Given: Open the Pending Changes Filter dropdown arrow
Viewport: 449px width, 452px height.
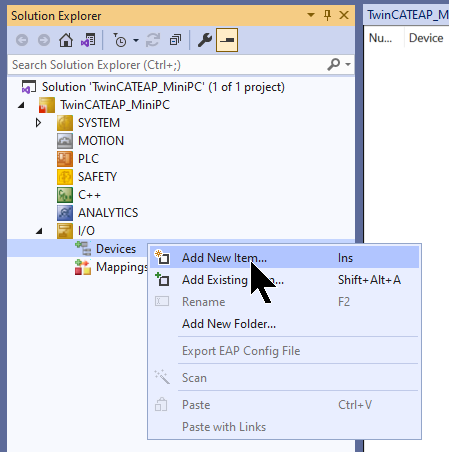Looking at the screenshot, I should coord(136,41).
